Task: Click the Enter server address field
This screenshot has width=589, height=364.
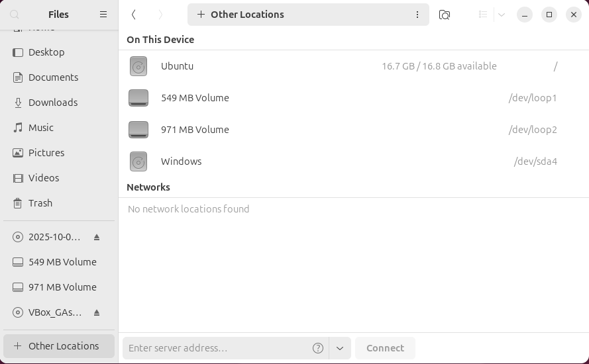Action: [216, 348]
